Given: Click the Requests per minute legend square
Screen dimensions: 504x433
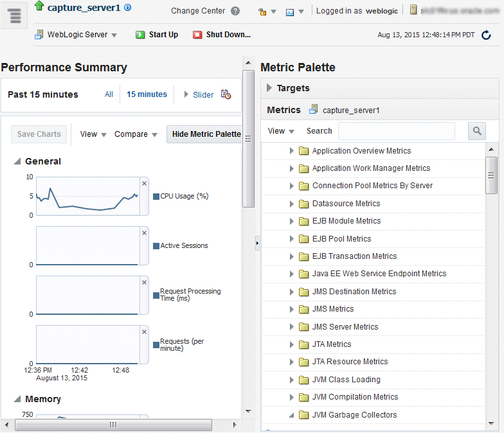Looking at the screenshot, I should point(156,345).
